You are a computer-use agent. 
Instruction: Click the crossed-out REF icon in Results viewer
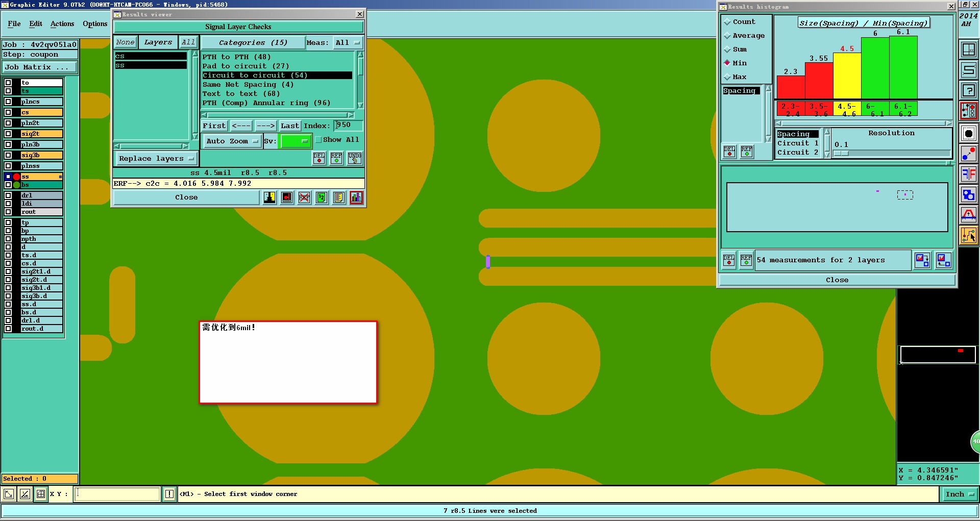(x=304, y=197)
